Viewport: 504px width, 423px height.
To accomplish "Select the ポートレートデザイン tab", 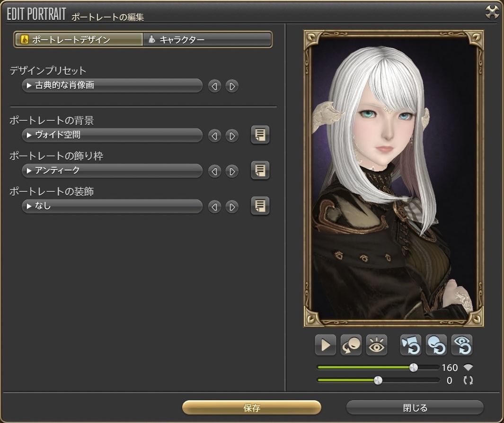I will 79,40.
